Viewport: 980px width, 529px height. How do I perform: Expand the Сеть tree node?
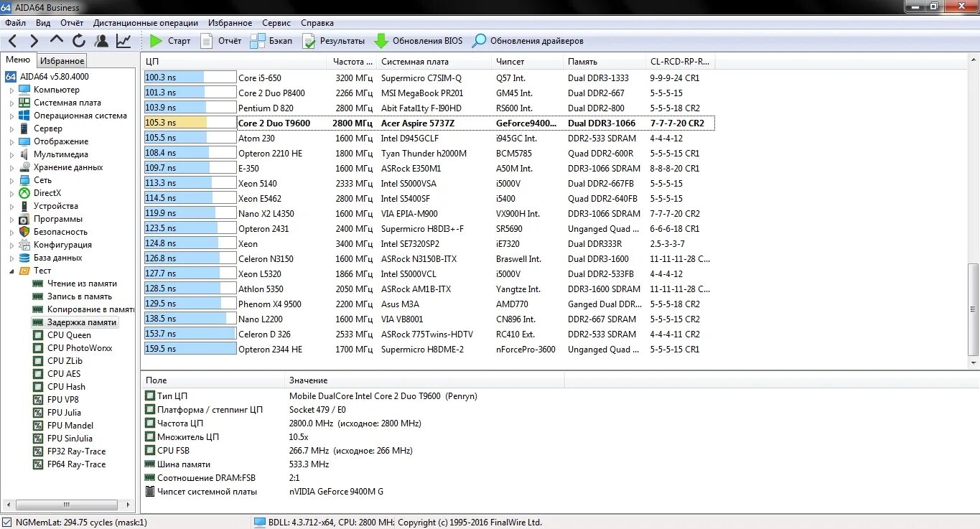point(11,181)
